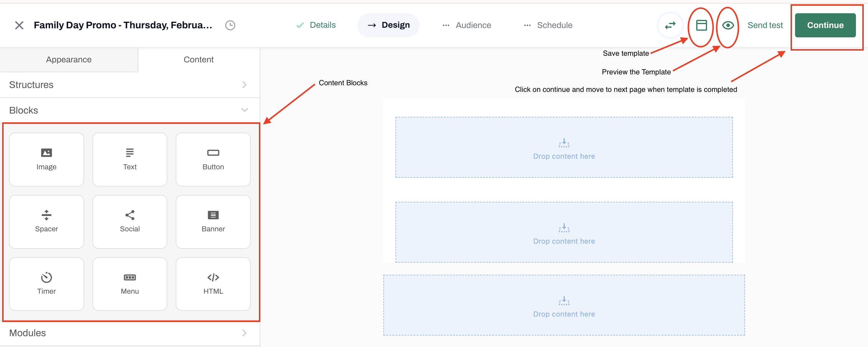
Task: Pick the Banner block
Action: [213, 221]
